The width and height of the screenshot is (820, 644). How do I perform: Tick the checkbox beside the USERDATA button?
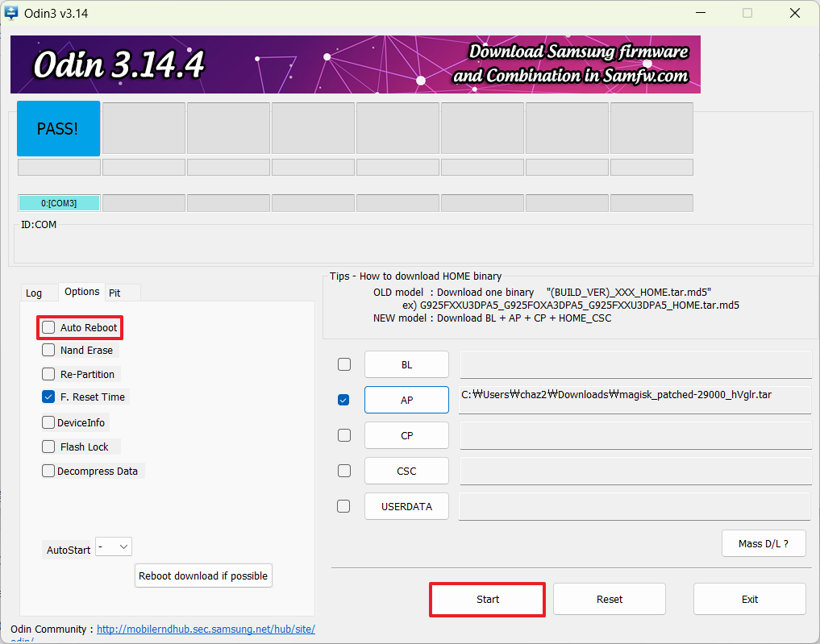(343, 506)
